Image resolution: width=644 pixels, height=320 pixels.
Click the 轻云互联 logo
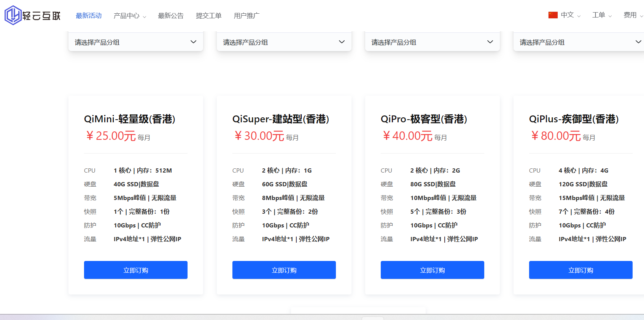[x=33, y=15]
